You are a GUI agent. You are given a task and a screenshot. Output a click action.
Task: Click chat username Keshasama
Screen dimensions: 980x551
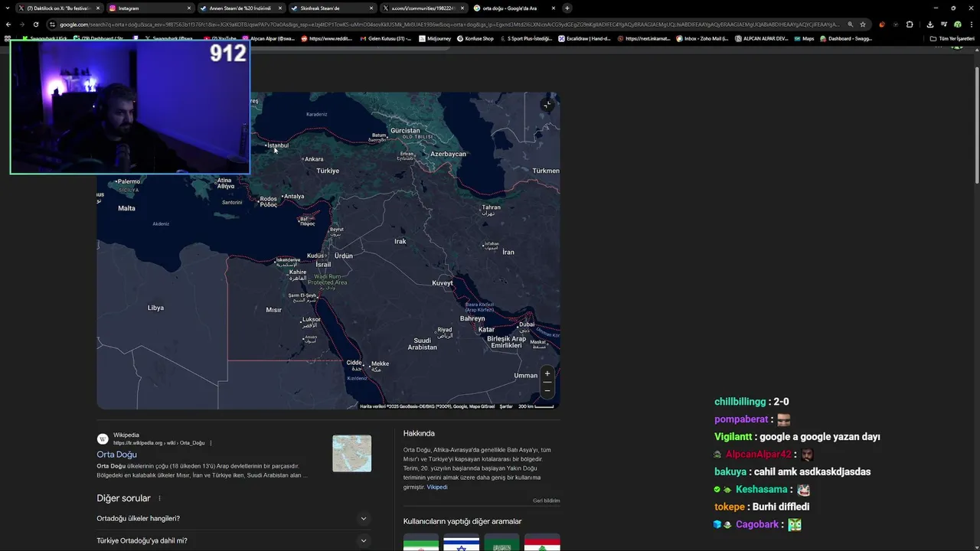(761, 490)
